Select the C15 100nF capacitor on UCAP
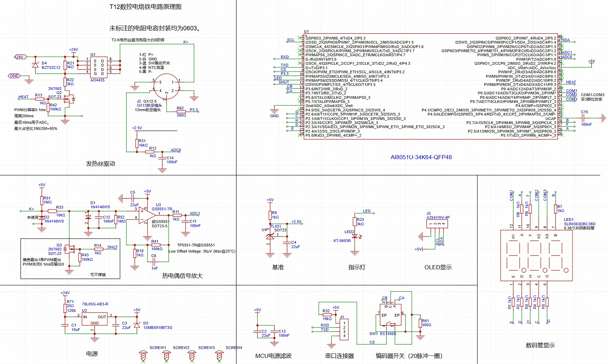 (583, 118)
